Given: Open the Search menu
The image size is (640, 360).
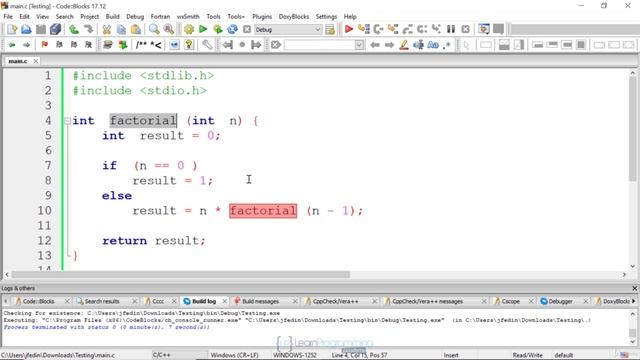Looking at the screenshot, I should [x=64, y=17].
